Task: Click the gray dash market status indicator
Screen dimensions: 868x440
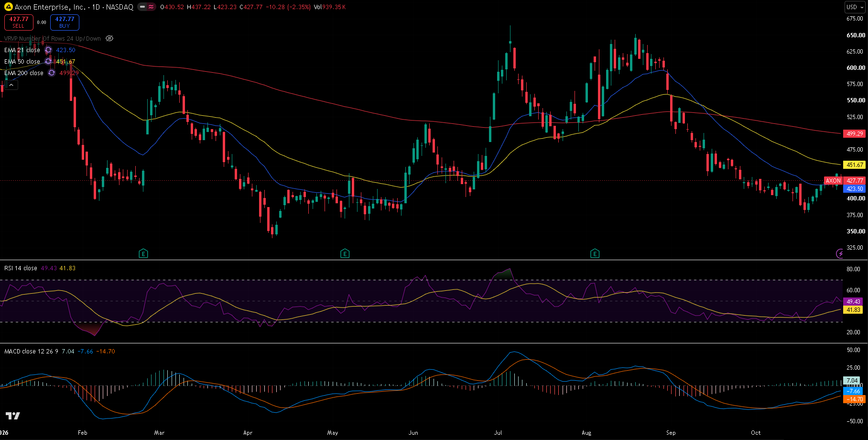Action: (142, 7)
